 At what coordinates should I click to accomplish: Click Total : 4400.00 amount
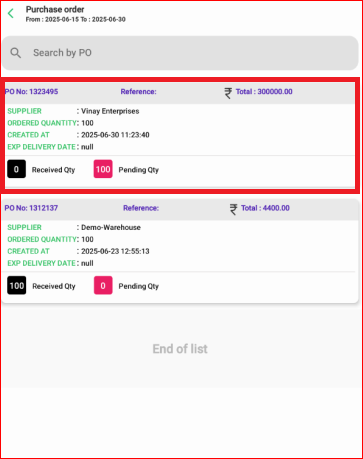pyautogui.click(x=265, y=208)
